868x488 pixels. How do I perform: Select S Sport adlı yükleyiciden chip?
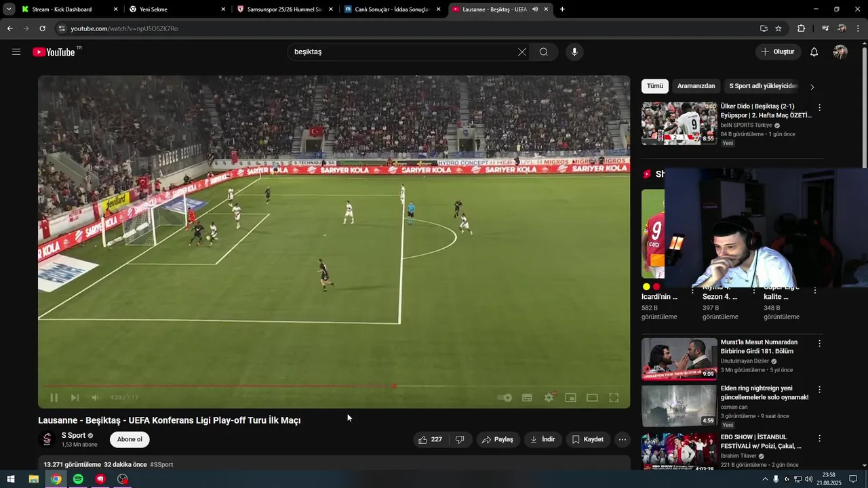pos(764,86)
